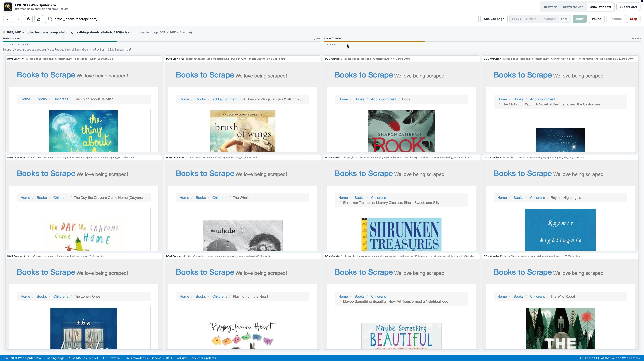Switch to the Browser tab
Viewport: 644px width, 361px height.
[550, 7]
